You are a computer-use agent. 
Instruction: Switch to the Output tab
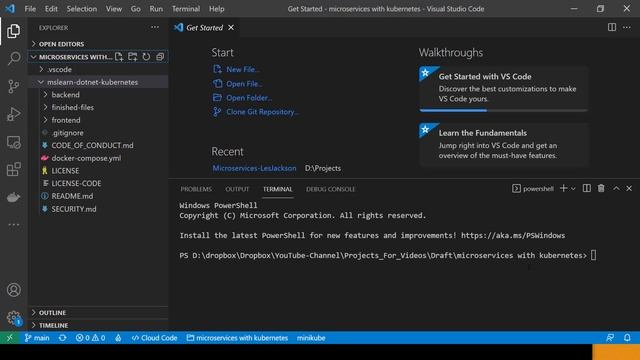click(x=237, y=189)
